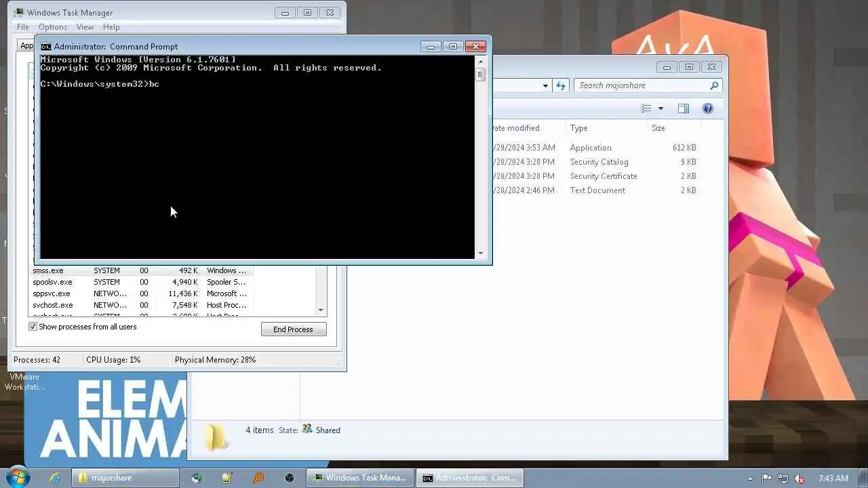The image size is (868, 488).
Task: Sort by the Type column header
Action: [x=606, y=128]
